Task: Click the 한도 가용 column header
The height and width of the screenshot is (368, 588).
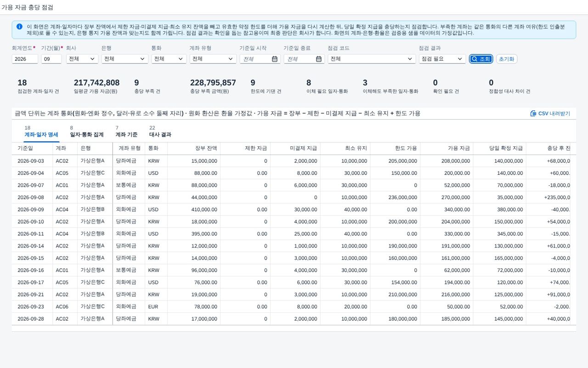Action: coord(395,148)
